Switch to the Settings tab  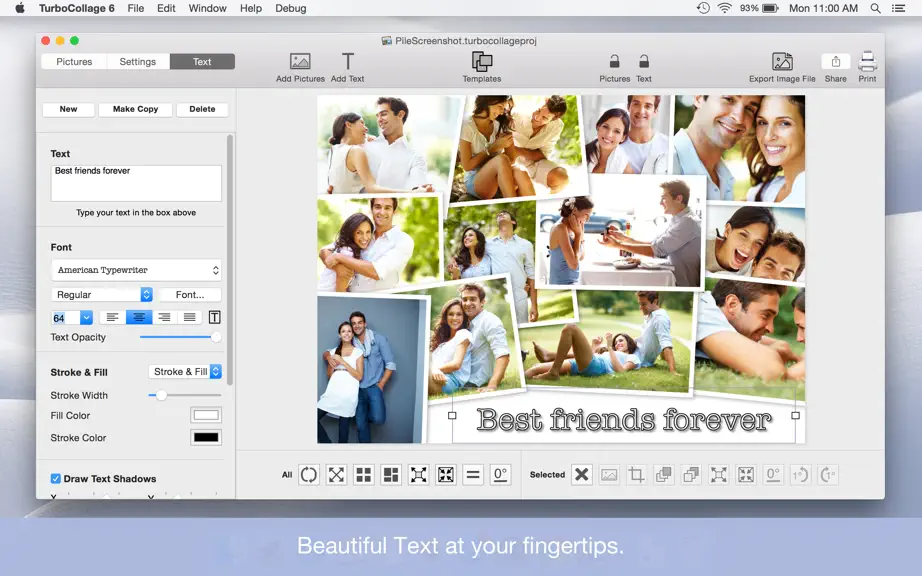pos(138,62)
